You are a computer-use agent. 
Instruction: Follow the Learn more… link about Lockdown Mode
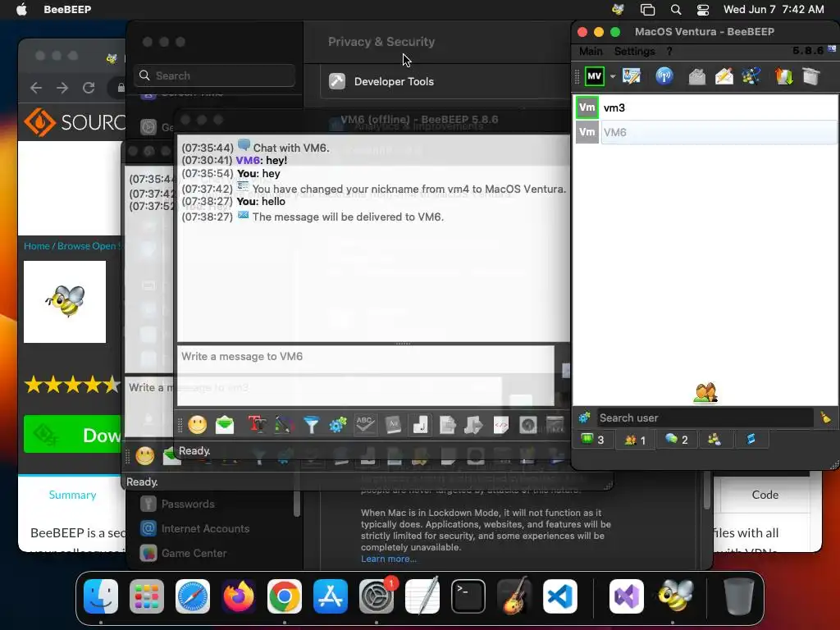(x=388, y=559)
